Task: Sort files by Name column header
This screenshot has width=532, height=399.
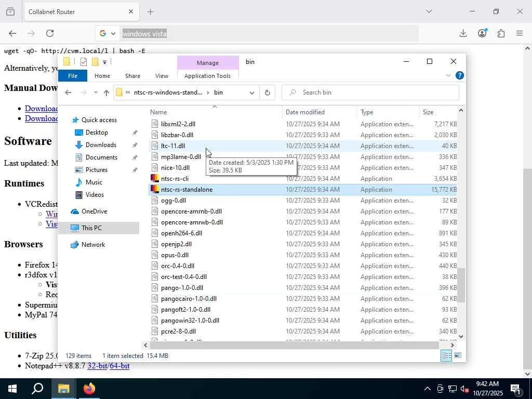Action: pos(216,112)
